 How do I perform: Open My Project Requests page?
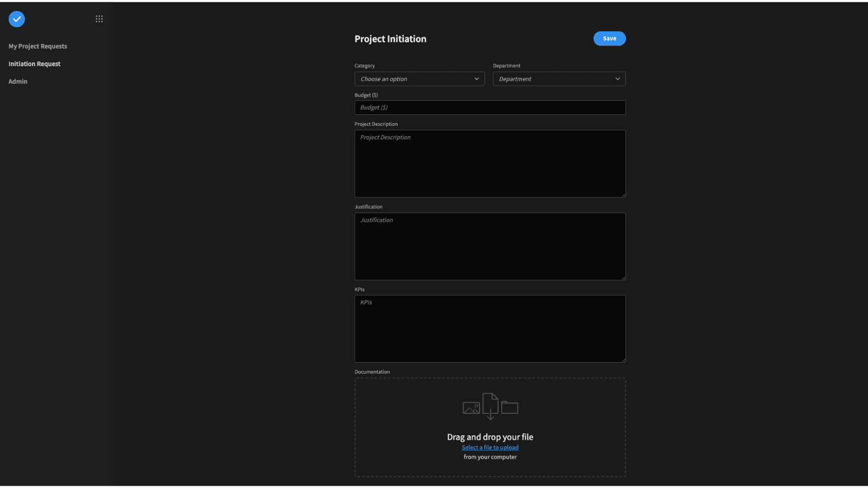coord(38,47)
